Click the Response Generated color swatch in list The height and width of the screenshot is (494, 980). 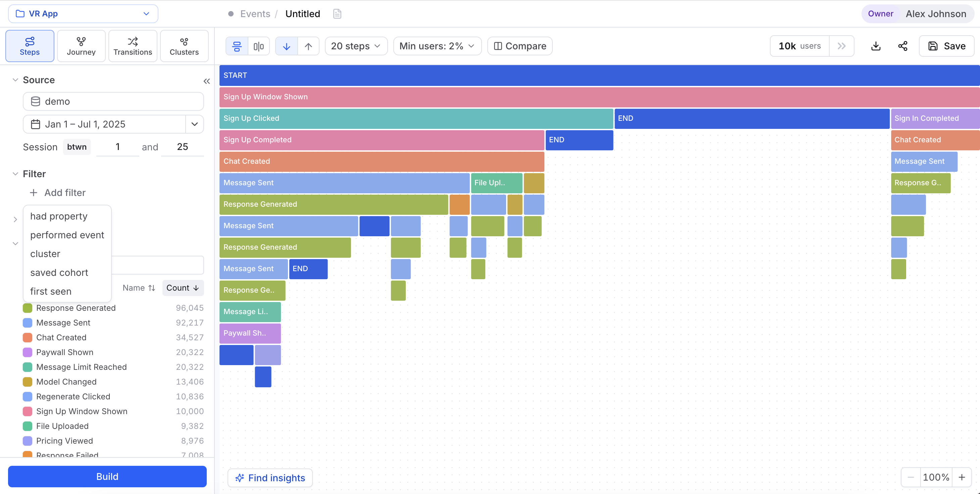28,308
